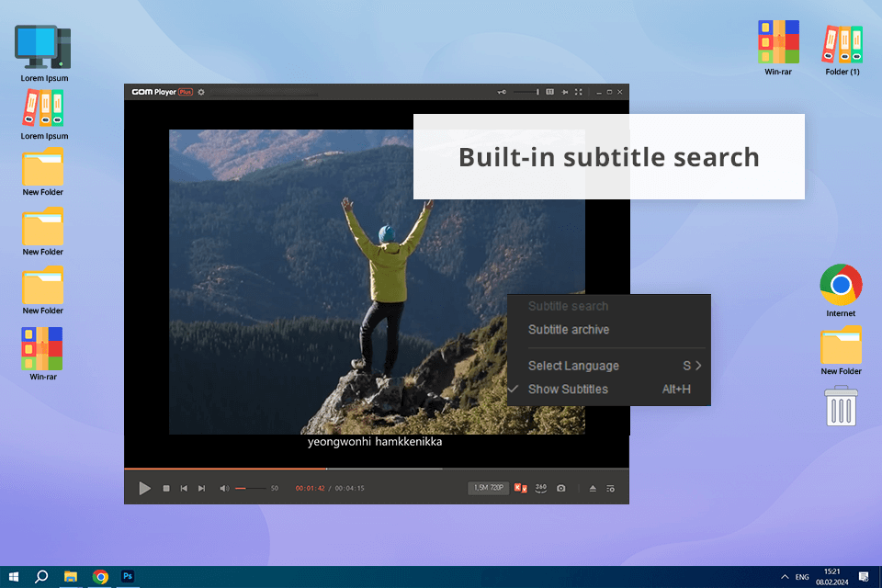Click the key icon in the title bar
This screenshot has height=588, width=882.
[x=502, y=92]
